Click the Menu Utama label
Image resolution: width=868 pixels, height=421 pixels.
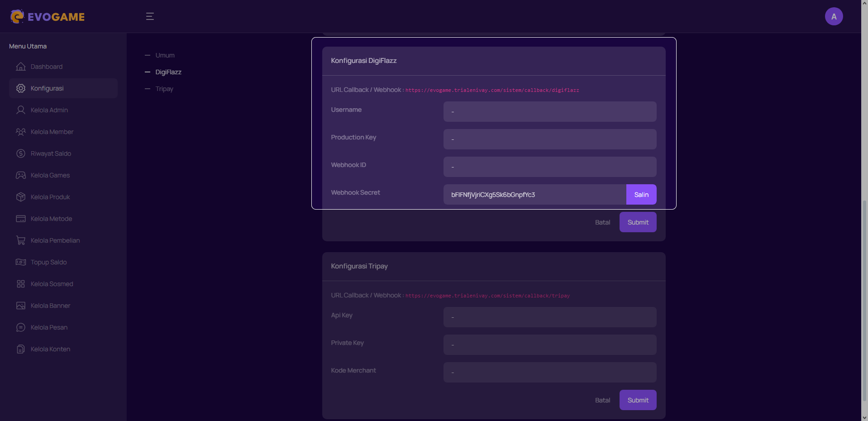click(x=28, y=46)
